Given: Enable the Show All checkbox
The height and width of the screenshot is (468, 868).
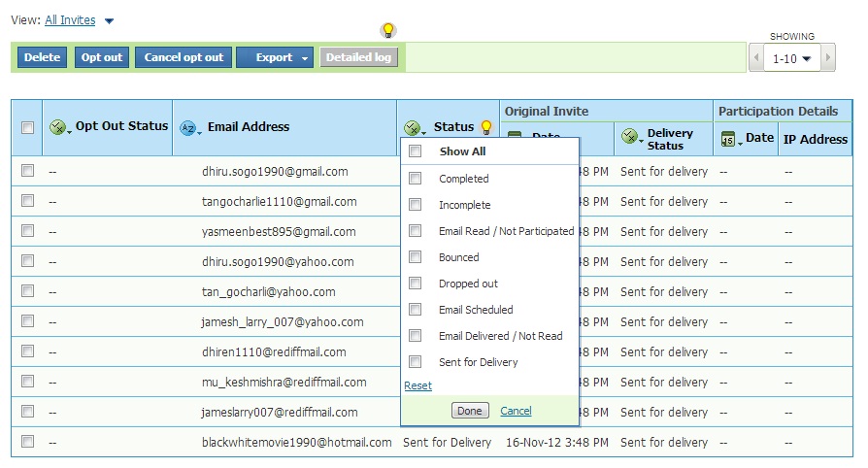Looking at the screenshot, I should click(416, 151).
